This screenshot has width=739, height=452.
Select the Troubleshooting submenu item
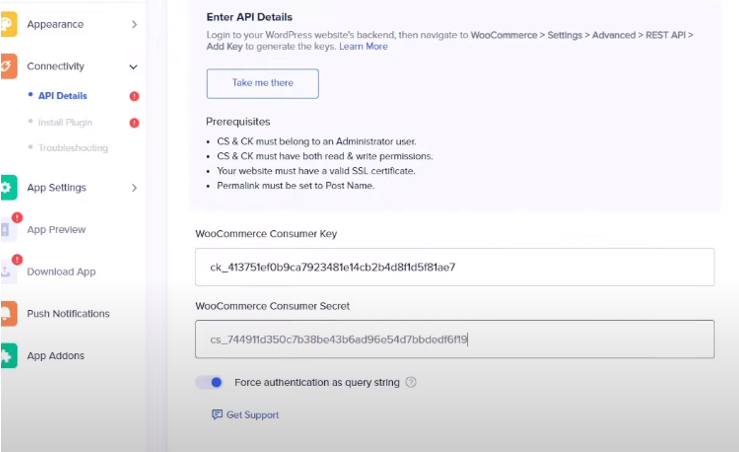click(x=72, y=148)
